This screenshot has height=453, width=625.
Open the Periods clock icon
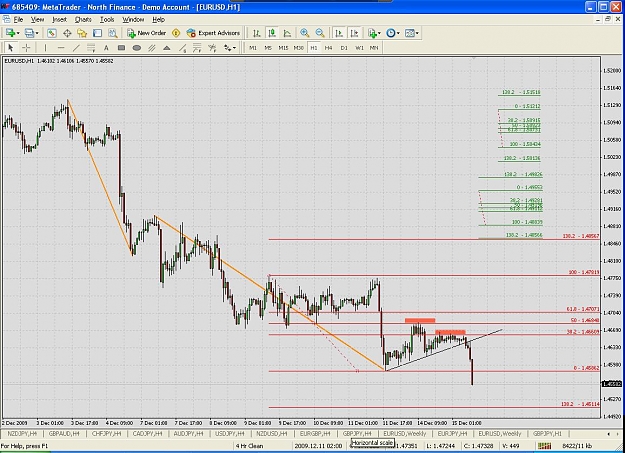[x=391, y=33]
